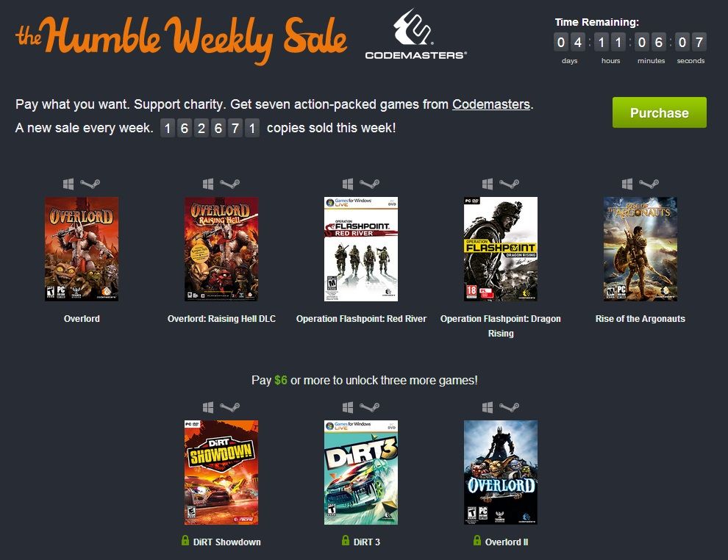This screenshot has height=560, width=728.
Task: Click the Humble Weekly Sale title logo
Action: click(182, 38)
